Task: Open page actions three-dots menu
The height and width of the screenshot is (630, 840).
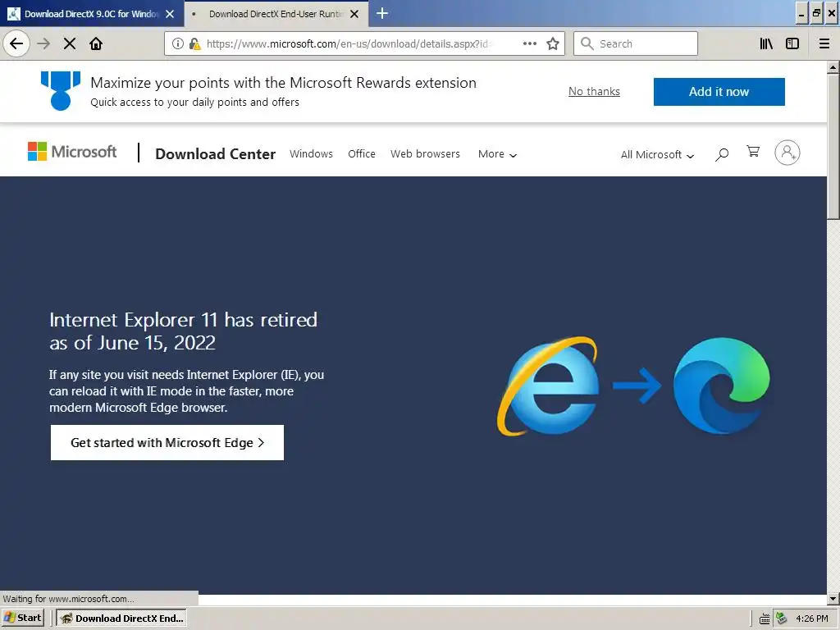Action: pyautogui.click(x=529, y=43)
